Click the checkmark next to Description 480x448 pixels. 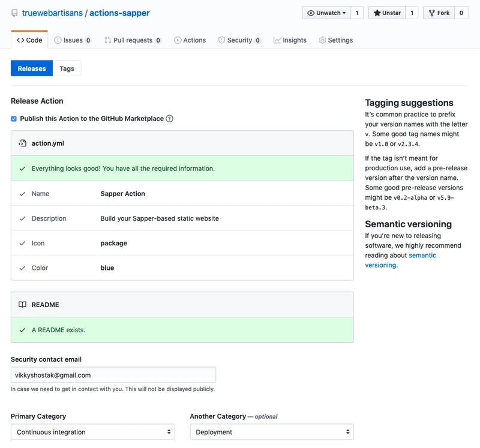tap(22, 218)
